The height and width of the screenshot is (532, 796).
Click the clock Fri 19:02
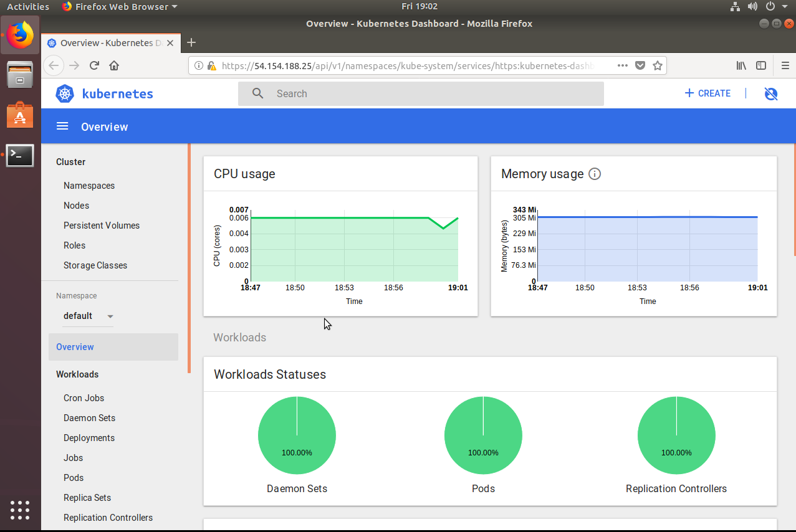[x=420, y=6]
